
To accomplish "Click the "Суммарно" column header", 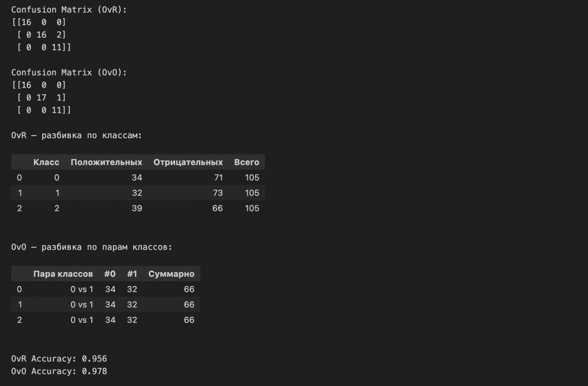I will pyautogui.click(x=171, y=274).
